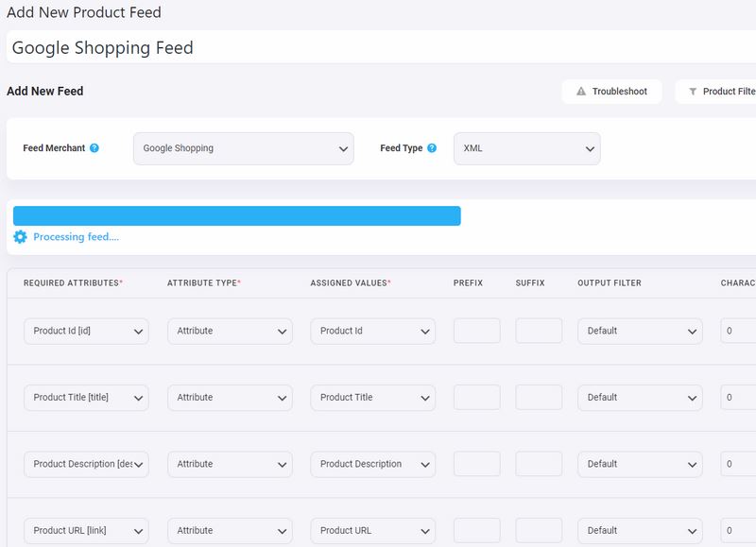Image resolution: width=756 pixels, height=547 pixels.
Task: Open the Product URL assigned value dropdown
Action: click(373, 531)
